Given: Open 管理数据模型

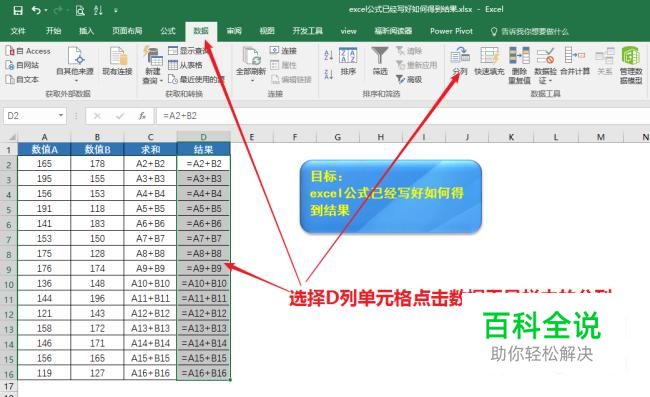Looking at the screenshot, I should point(631,65).
